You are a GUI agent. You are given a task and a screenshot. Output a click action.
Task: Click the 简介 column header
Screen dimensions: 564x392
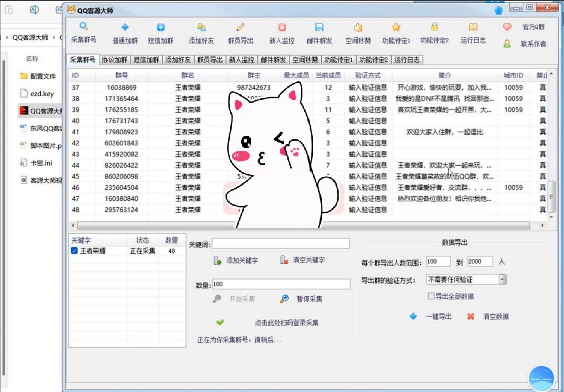pos(445,75)
